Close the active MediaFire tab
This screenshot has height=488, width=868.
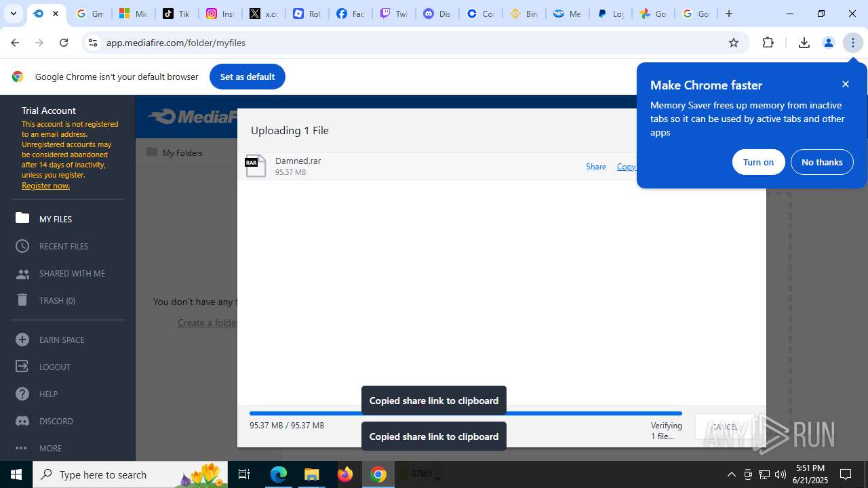[x=56, y=14]
